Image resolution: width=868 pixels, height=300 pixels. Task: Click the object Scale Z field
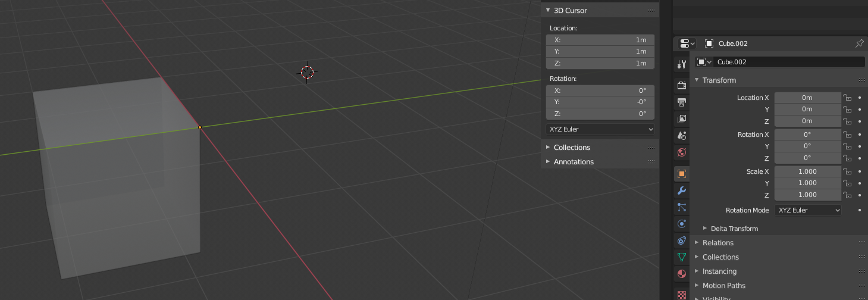click(x=807, y=195)
